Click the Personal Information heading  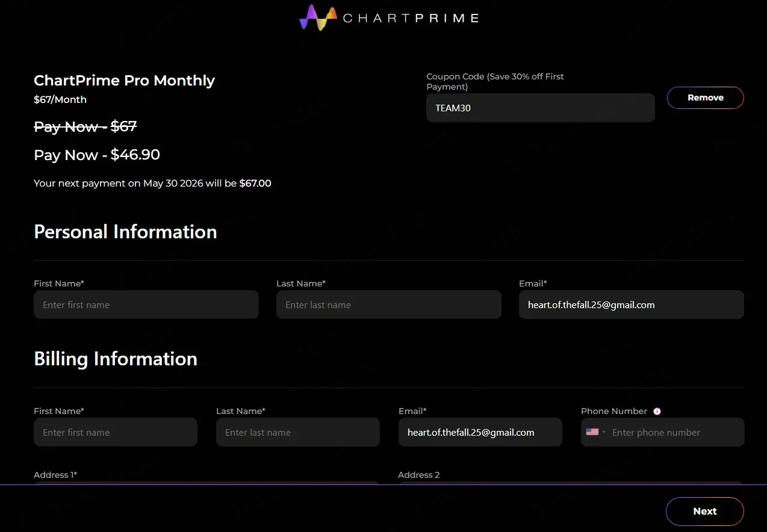tap(125, 232)
